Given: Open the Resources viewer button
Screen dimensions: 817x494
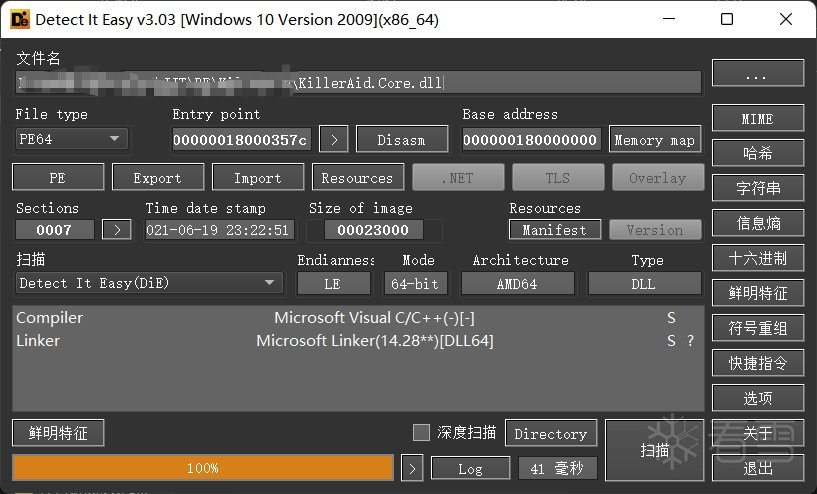Looking at the screenshot, I should pyautogui.click(x=358, y=178).
